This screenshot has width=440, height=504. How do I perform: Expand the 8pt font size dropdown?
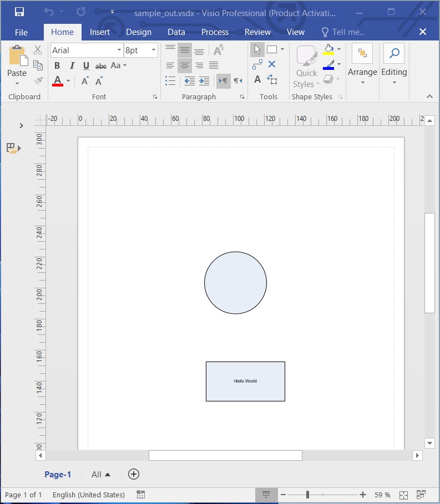(153, 50)
